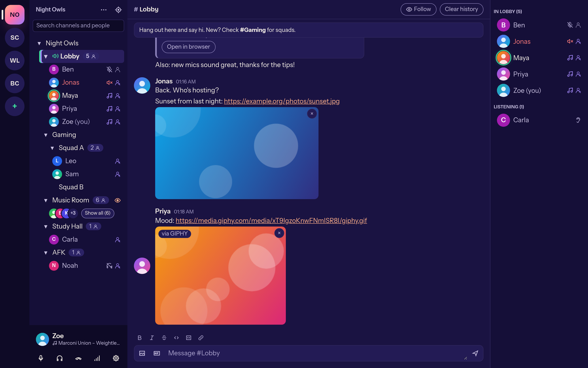Switch to the SC server
Viewport: 588px width, 368px height.
[14, 37]
